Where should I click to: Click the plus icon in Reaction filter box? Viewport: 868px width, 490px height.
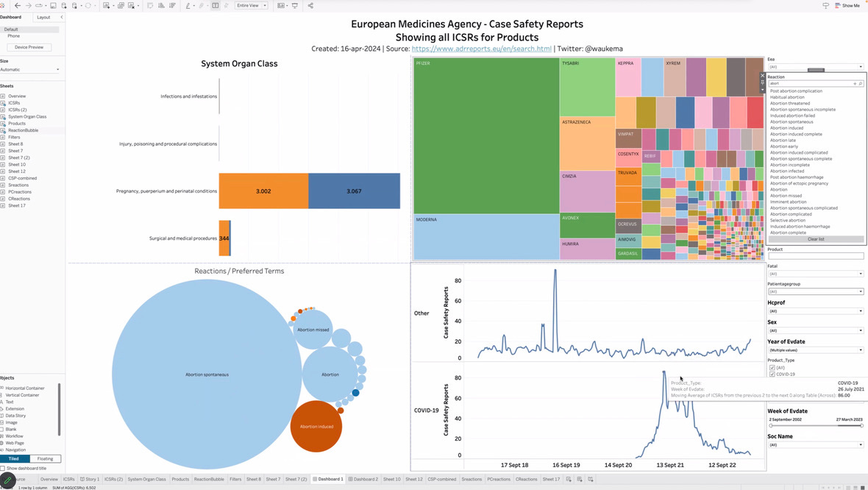pyautogui.click(x=855, y=84)
